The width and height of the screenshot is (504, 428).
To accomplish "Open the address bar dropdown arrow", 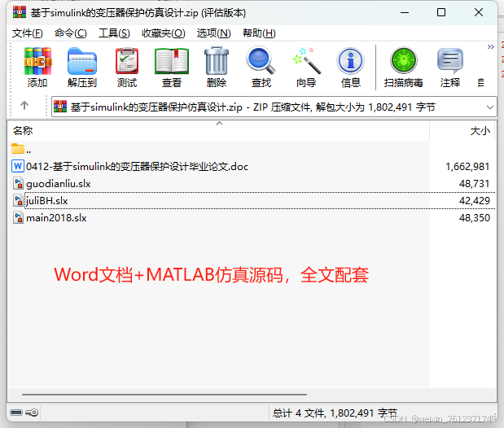I will pos(490,107).
